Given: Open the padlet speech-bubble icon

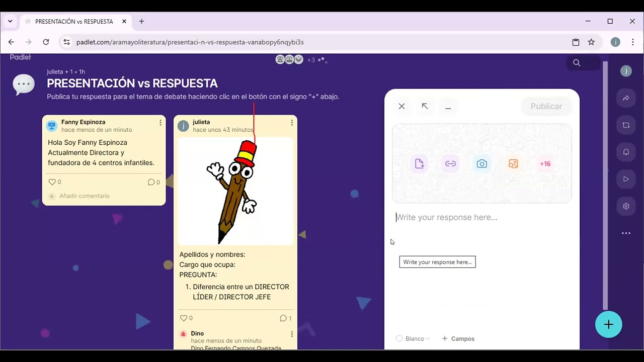Looking at the screenshot, I should point(24,84).
